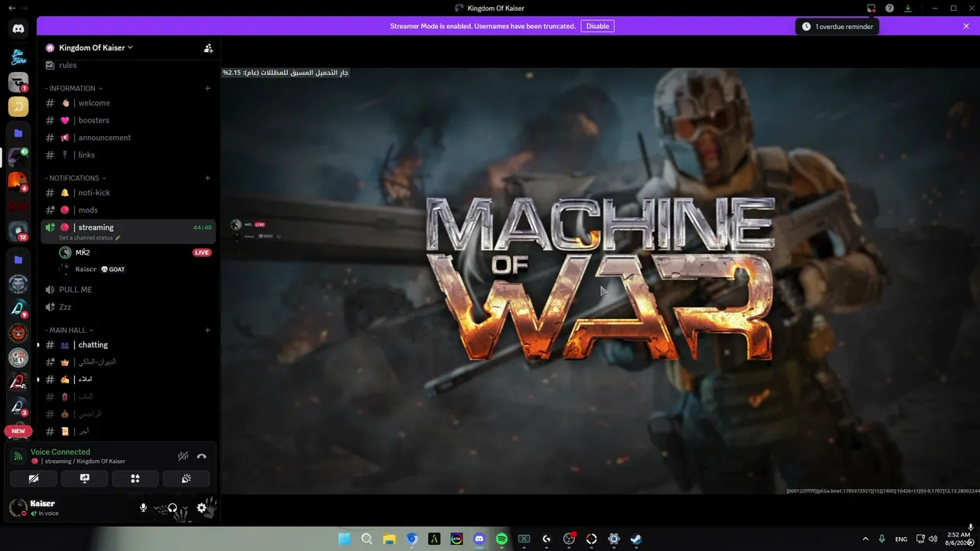Open File Explorer from taskbar
980x551 pixels.
[x=389, y=539]
